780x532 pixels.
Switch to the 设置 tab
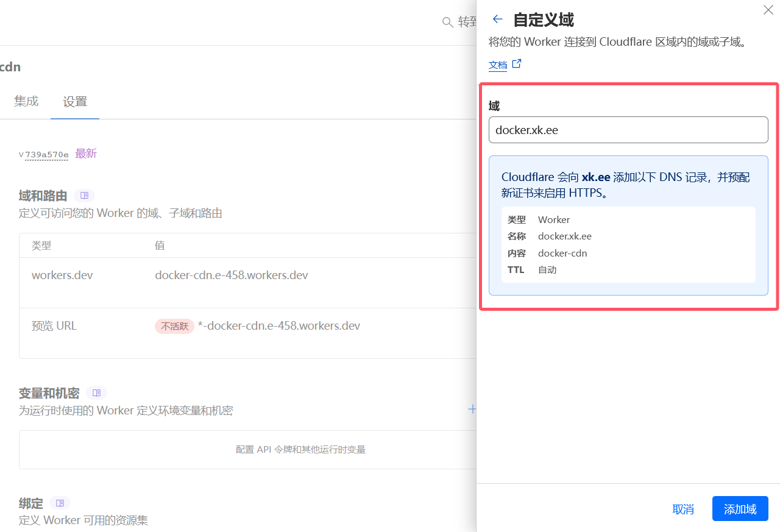[x=75, y=102]
